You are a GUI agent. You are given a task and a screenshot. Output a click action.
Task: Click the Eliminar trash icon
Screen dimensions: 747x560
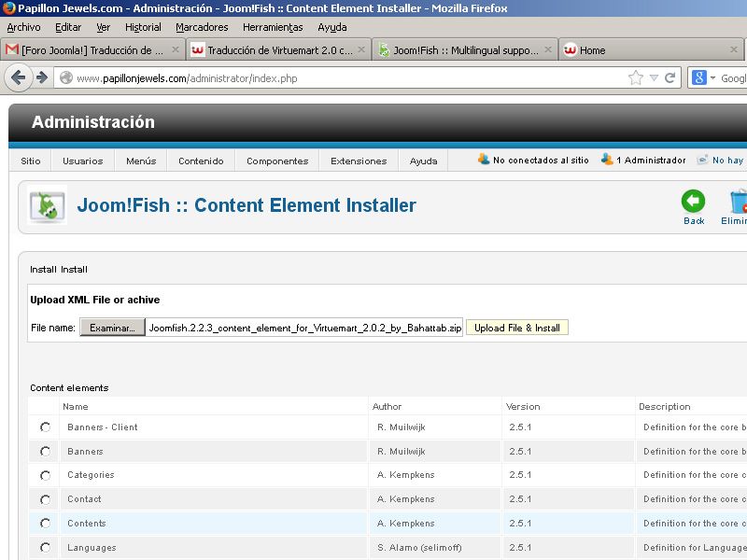[739, 201]
